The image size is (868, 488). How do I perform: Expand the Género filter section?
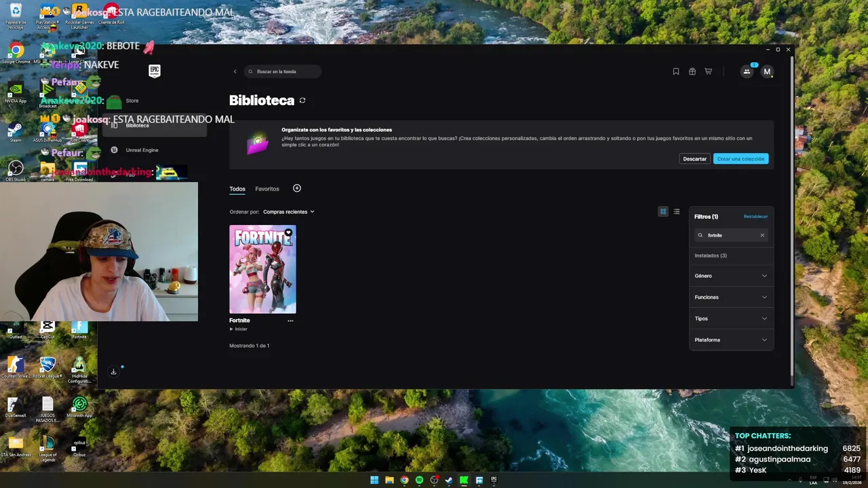click(731, 276)
